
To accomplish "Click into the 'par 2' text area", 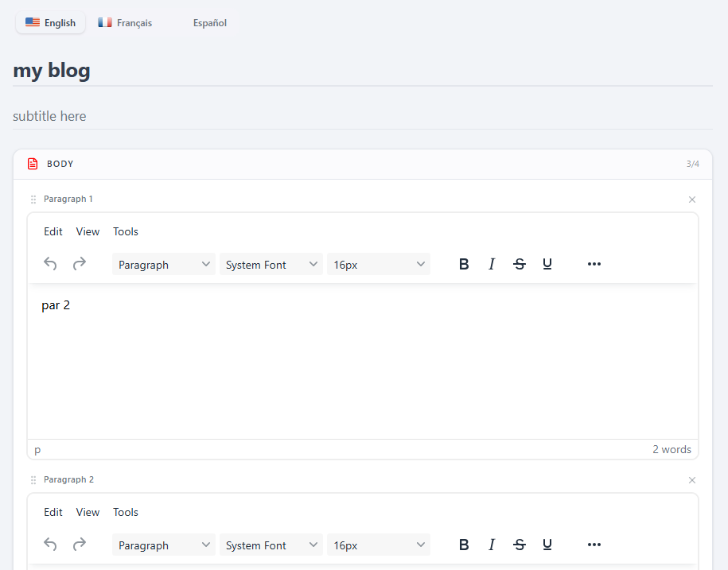I will pos(363,361).
